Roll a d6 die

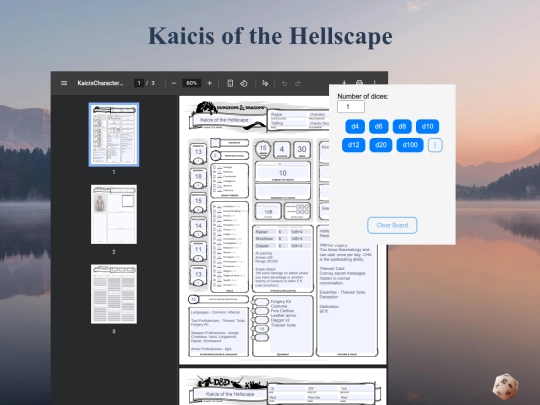point(378,126)
